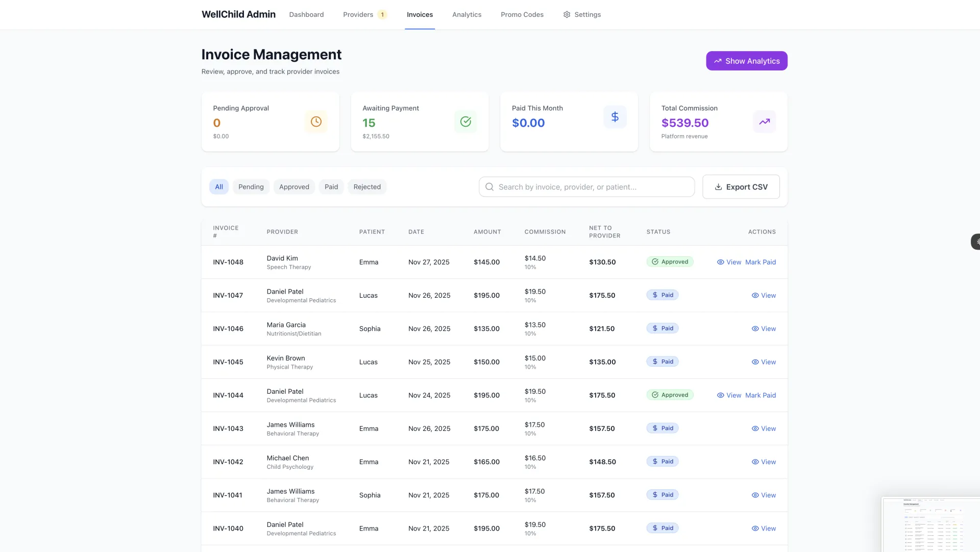Click the magnifier icon in the search bar
The image size is (980, 552).
(x=489, y=187)
